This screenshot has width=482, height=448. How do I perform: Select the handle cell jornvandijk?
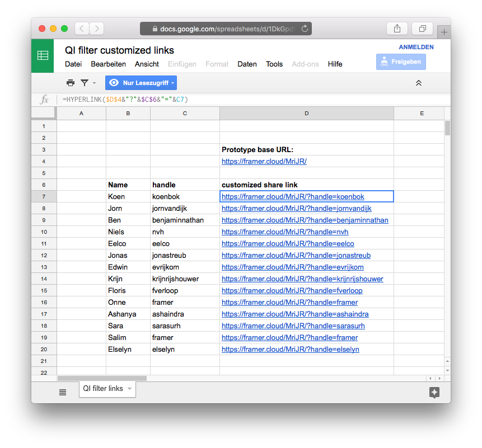click(x=185, y=209)
